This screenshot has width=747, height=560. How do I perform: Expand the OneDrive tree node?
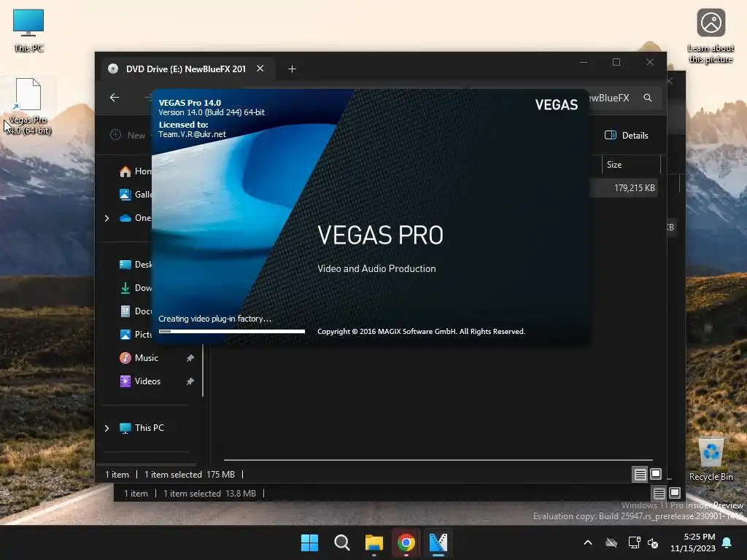[x=107, y=218]
